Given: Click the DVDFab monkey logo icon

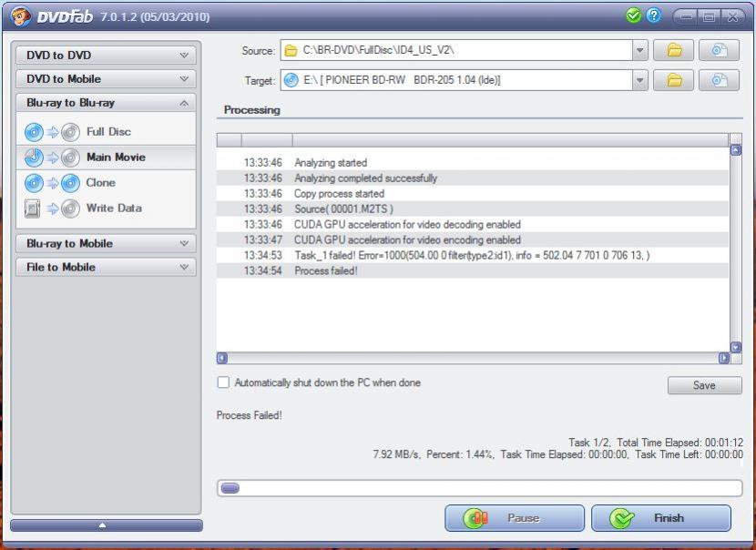Looking at the screenshot, I should (x=20, y=16).
